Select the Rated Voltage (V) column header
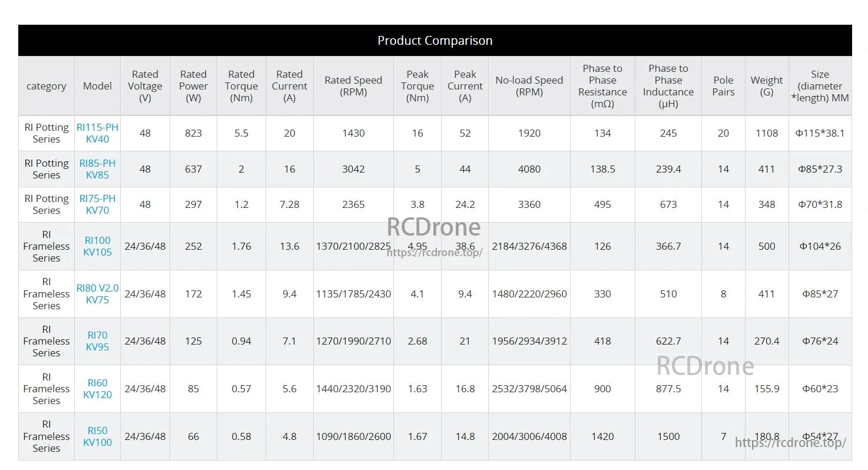 pyautogui.click(x=145, y=86)
